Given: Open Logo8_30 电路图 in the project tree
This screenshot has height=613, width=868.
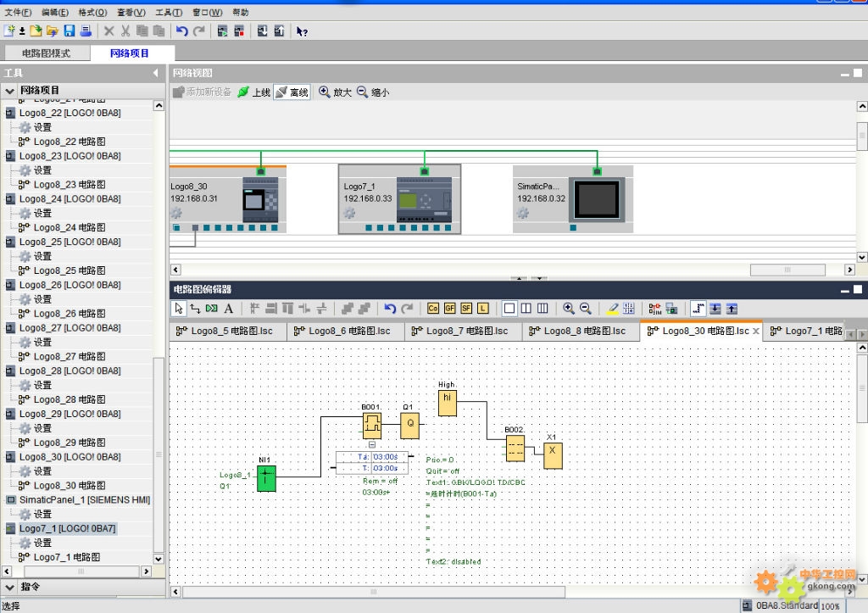Looking at the screenshot, I should click(70, 485).
